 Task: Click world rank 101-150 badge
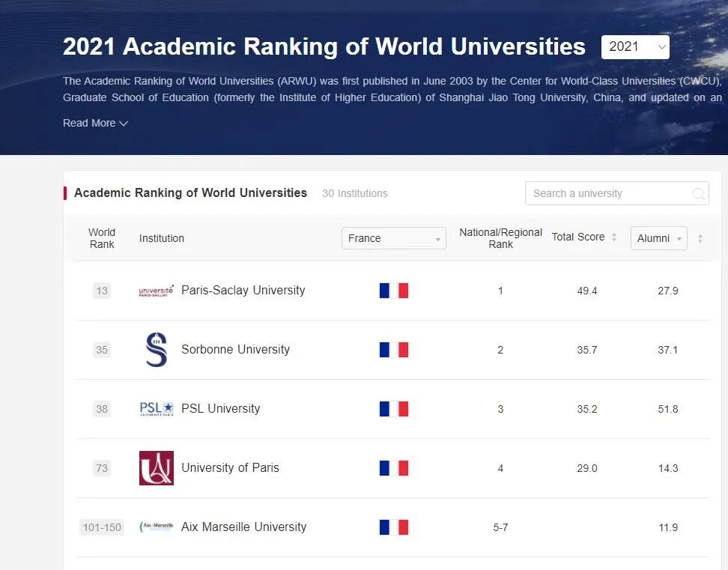pos(102,527)
